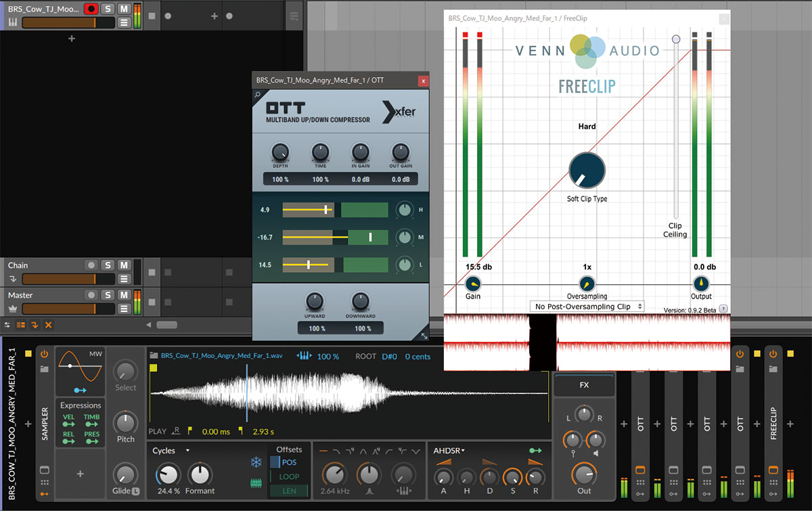812x511 pixels.
Task: Select the band-pass filter shape icon
Action: pos(364,450)
